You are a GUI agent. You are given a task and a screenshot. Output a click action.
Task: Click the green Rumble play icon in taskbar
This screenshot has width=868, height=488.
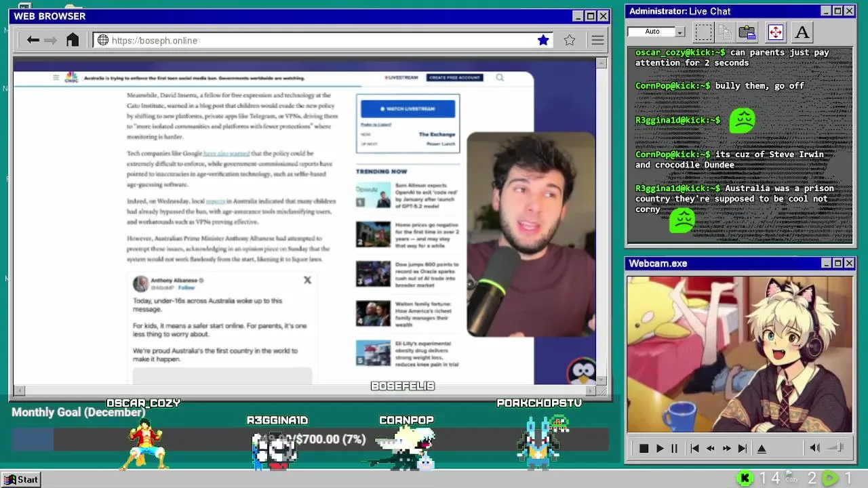(x=830, y=479)
